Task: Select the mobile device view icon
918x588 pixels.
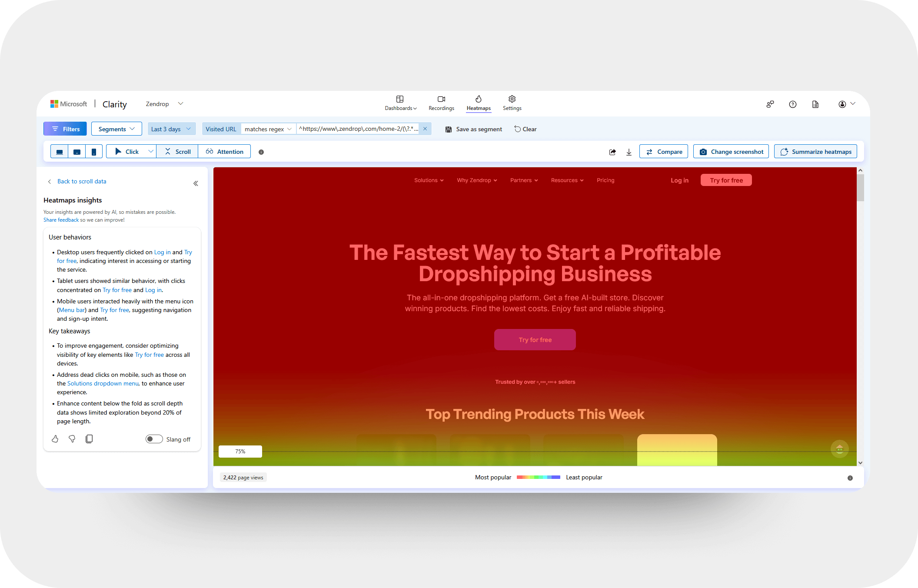Action: click(x=94, y=152)
